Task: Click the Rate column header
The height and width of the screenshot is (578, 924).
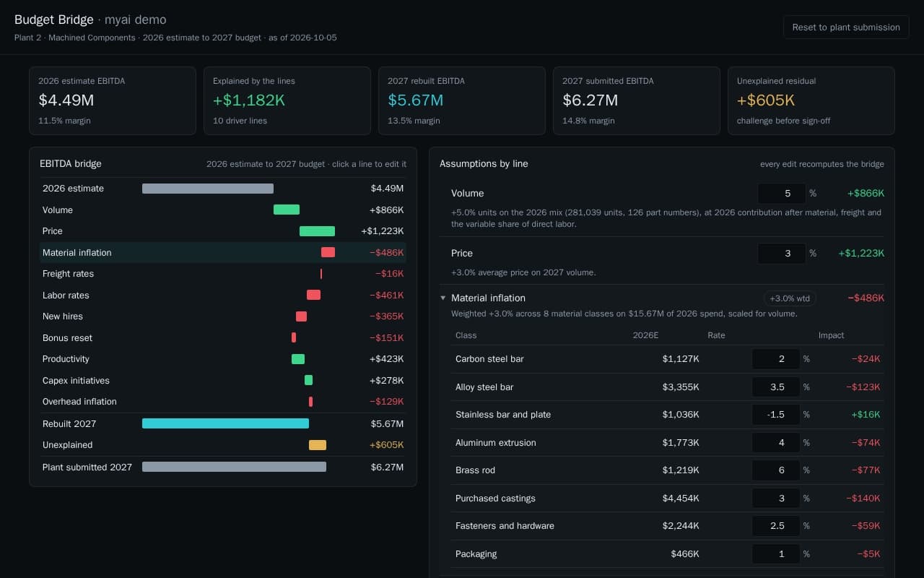Action: click(x=716, y=335)
